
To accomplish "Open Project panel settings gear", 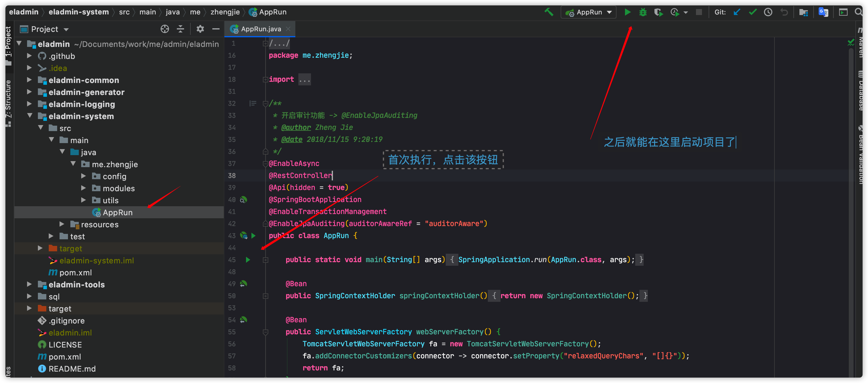I will [x=200, y=29].
